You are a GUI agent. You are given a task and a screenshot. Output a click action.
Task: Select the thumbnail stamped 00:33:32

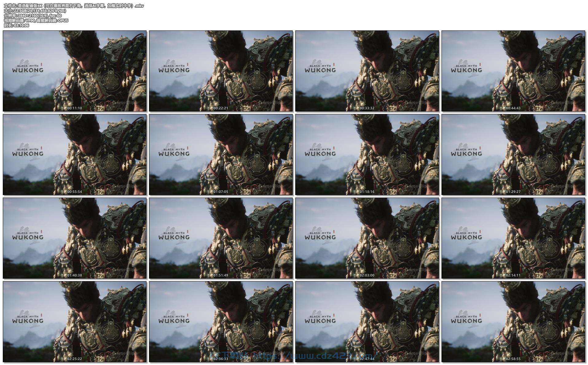click(x=367, y=71)
